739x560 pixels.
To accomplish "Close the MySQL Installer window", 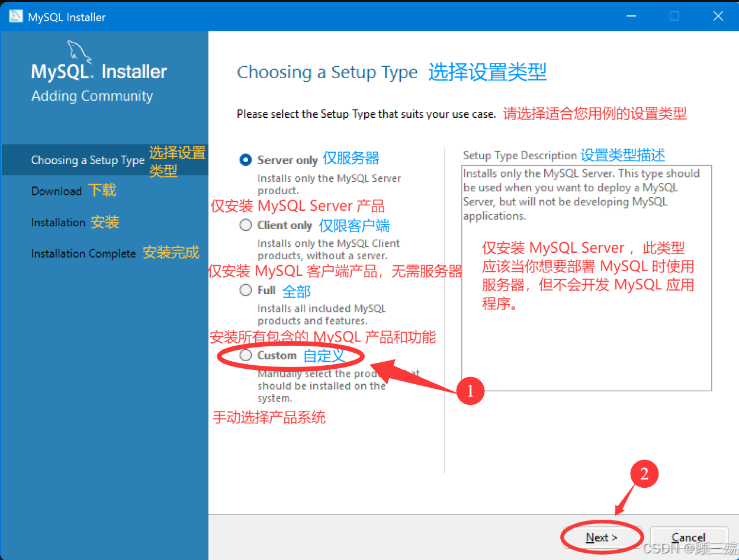I will click(x=718, y=17).
